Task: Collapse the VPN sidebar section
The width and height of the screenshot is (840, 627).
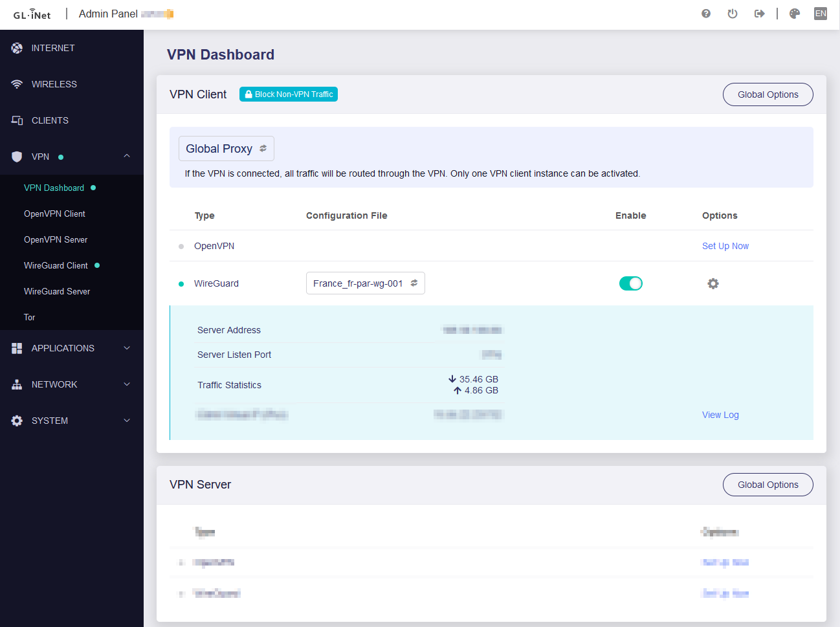Action: (127, 157)
